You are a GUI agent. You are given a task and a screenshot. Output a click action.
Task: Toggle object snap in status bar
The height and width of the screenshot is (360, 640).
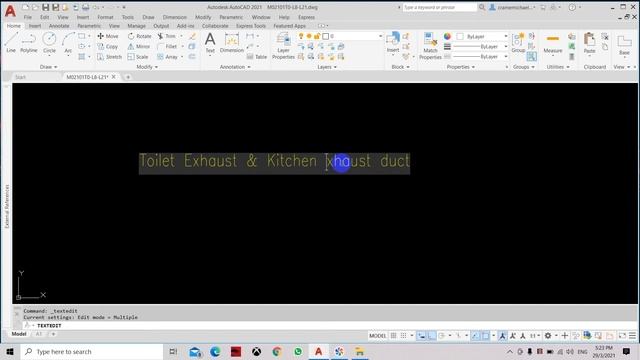485,336
